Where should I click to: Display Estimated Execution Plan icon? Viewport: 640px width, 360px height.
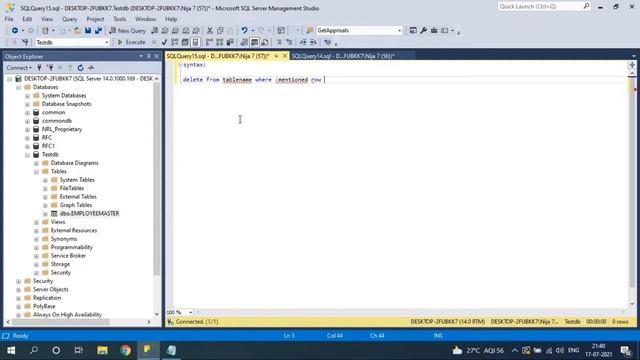click(175, 42)
